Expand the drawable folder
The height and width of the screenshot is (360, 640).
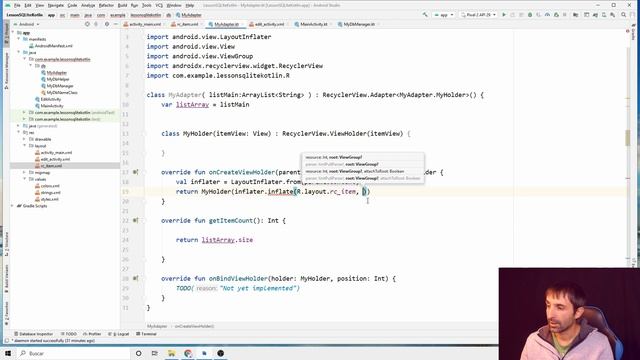[24, 139]
